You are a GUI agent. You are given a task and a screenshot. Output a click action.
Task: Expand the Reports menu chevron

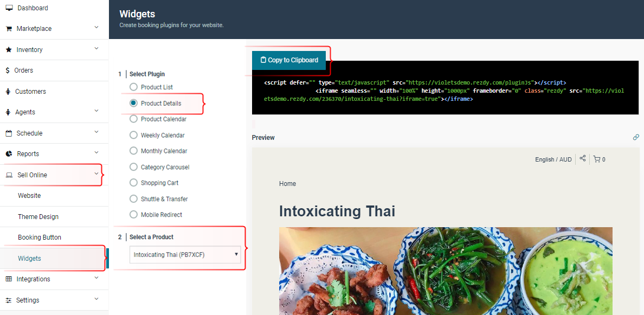click(x=96, y=153)
